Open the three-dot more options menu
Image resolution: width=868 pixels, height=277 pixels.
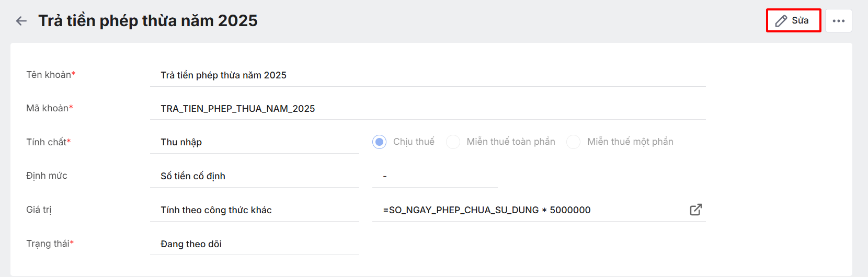pos(838,21)
